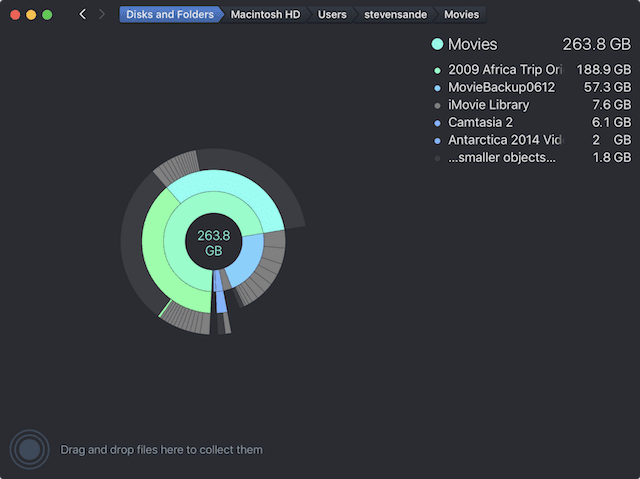Screen dimensions: 640x479
Task: Go back using the left arrow
Action: pos(82,14)
